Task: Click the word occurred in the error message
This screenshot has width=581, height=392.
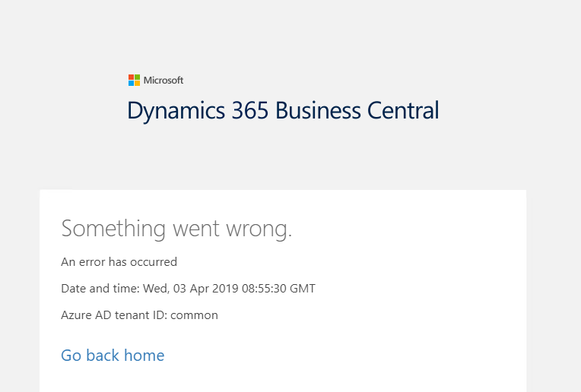Action: click(x=153, y=262)
